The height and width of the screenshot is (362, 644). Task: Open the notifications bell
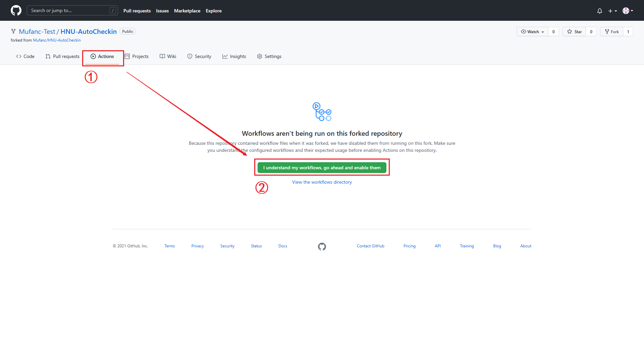click(x=600, y=11)
